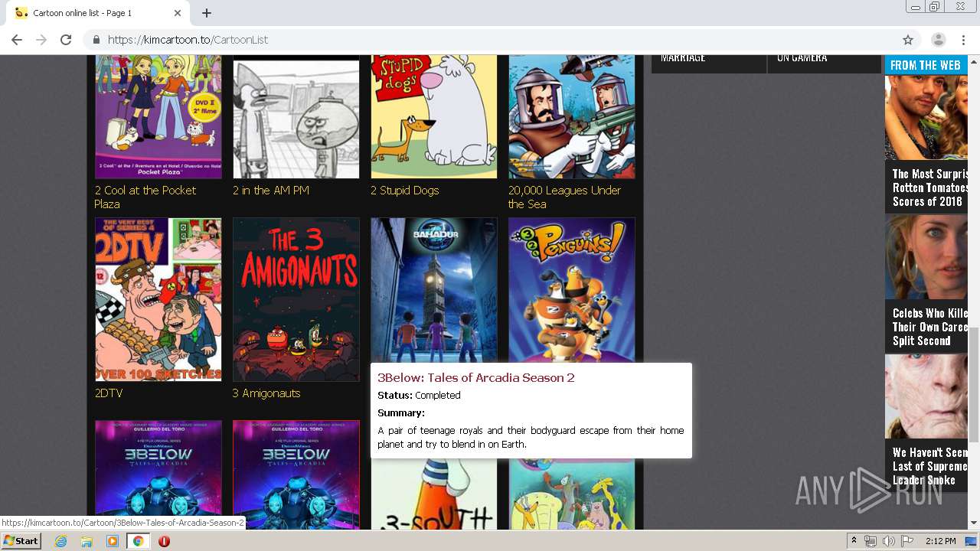Click 2 Stupid Dogs poster image

[x=434, y=116]
